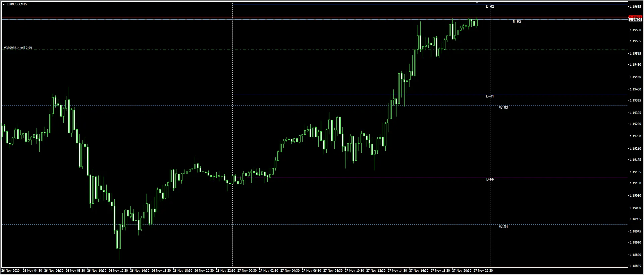Click the red ask price tag
Screen dimensions: 644x275
[x=635, y=17]
